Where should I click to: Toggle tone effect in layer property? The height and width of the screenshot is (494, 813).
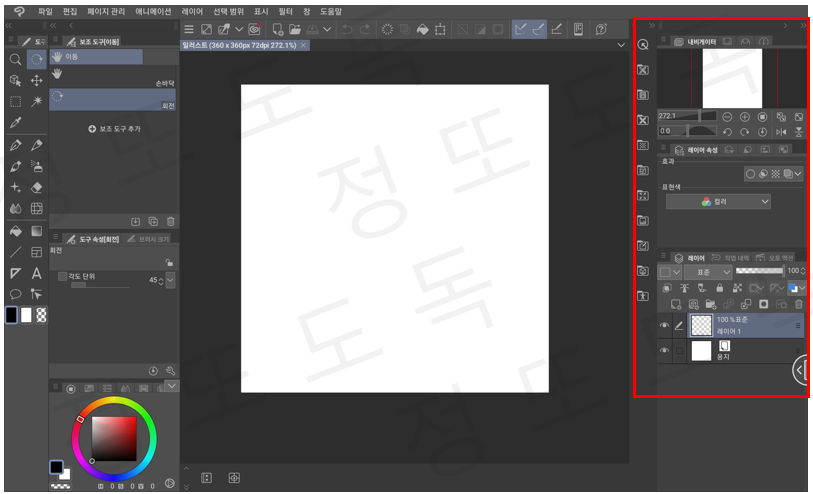(776, 174)
